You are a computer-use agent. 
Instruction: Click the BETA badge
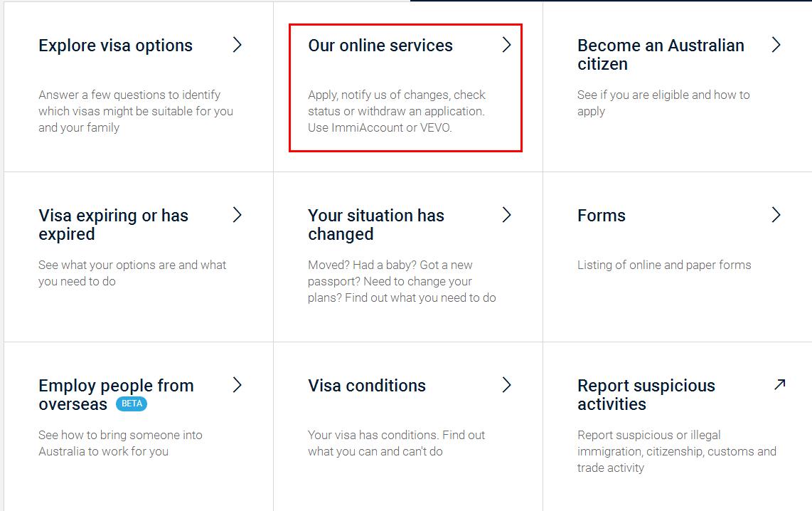coord(132,404)
